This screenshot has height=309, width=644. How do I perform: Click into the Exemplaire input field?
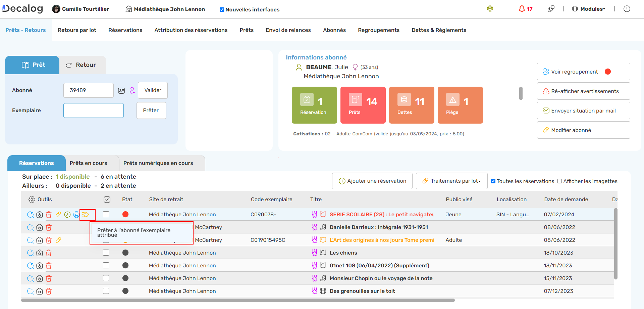coord(94,111)
